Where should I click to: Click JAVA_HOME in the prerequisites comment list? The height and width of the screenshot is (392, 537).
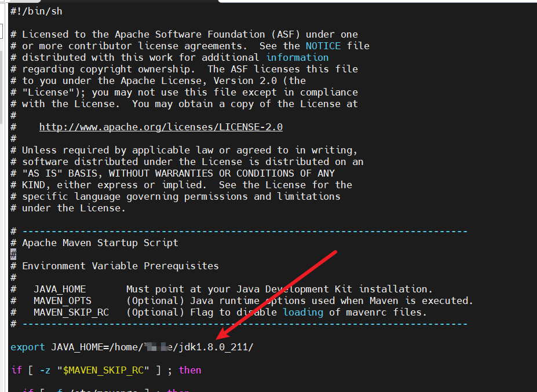pyautogui.click(x=59, y=289)
